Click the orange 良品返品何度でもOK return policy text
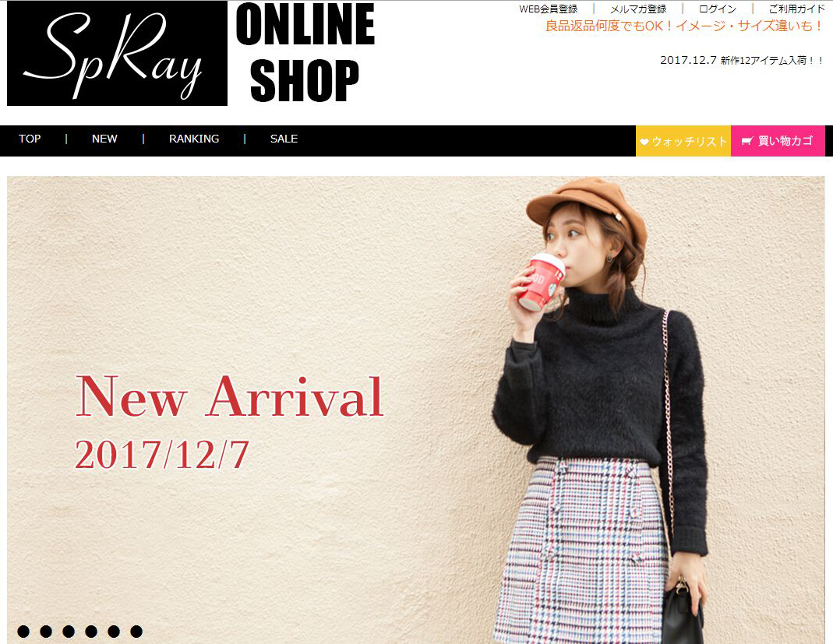833x644 pixels. point(685,26)
